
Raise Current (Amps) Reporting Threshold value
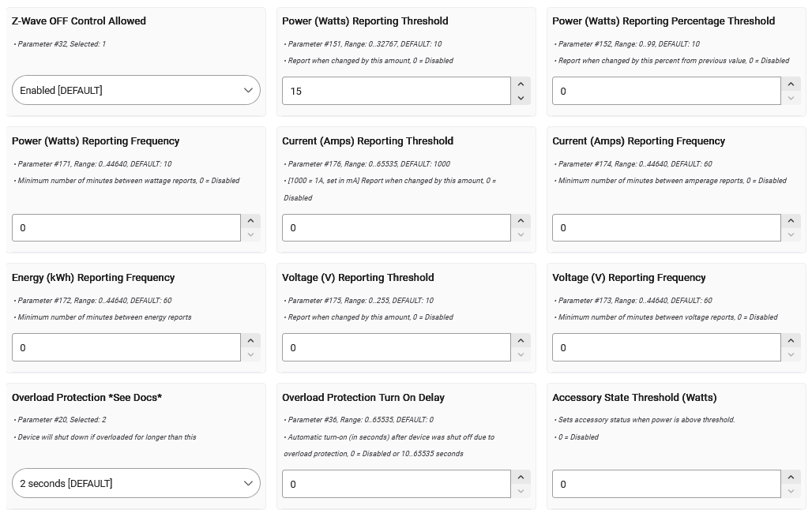(x=521, y=221)
